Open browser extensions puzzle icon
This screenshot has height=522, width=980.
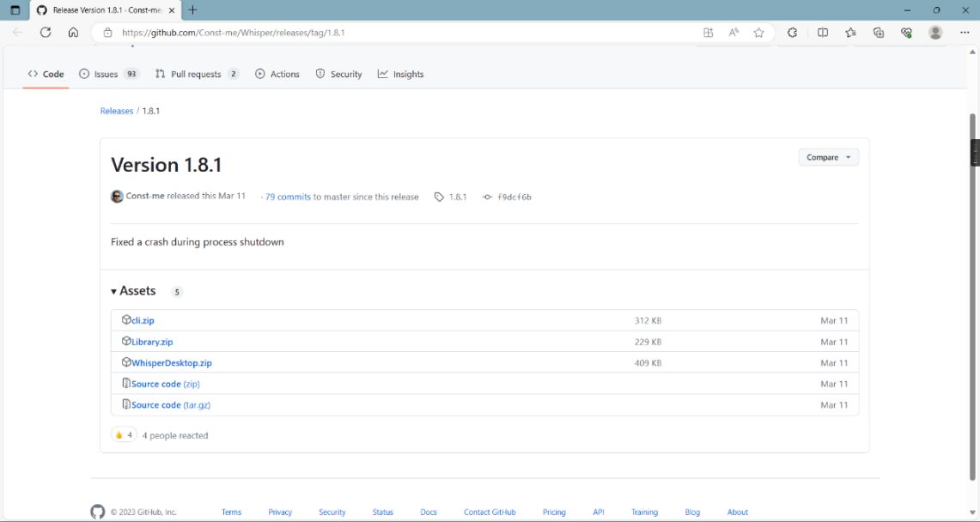point(792,33)
